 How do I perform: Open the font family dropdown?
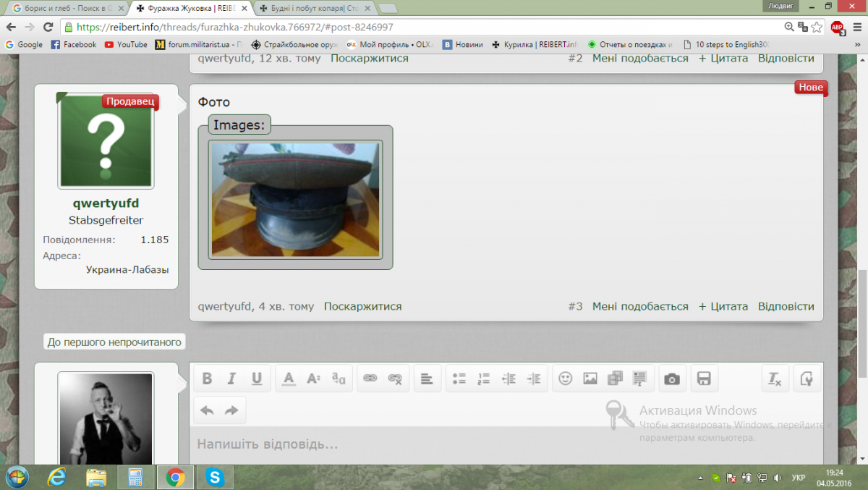pyautogui.click(x=338, y=379)
